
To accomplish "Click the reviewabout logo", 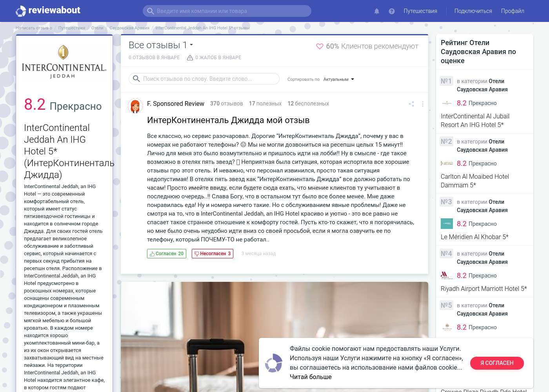I will coord(48,11).
